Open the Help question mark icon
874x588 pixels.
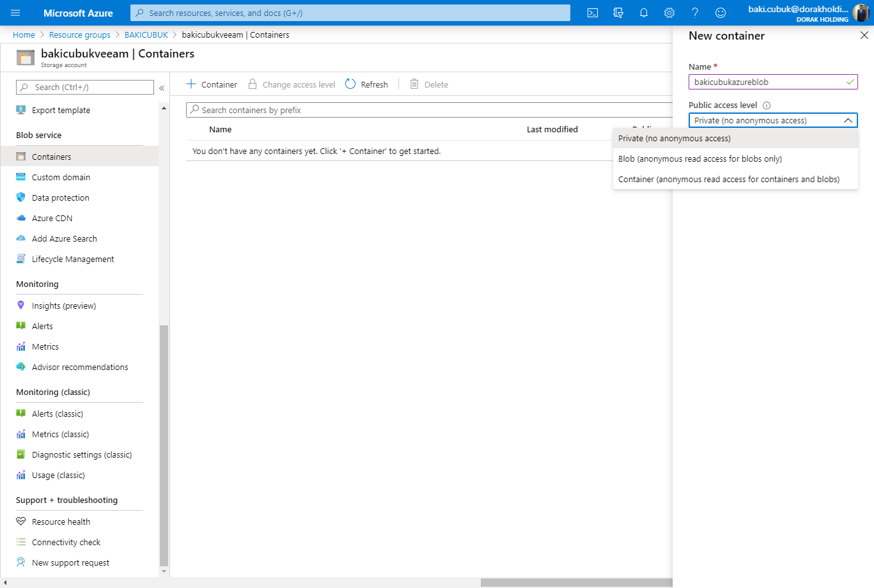(695, 13)
